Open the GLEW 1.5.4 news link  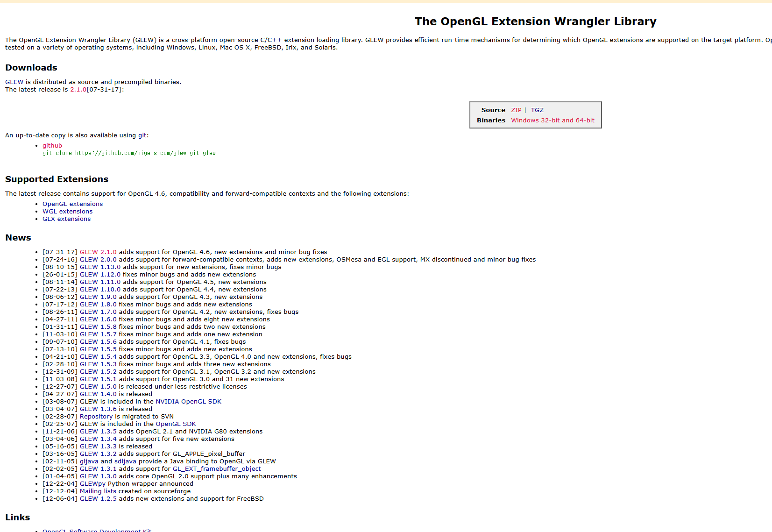coord(98,357)
